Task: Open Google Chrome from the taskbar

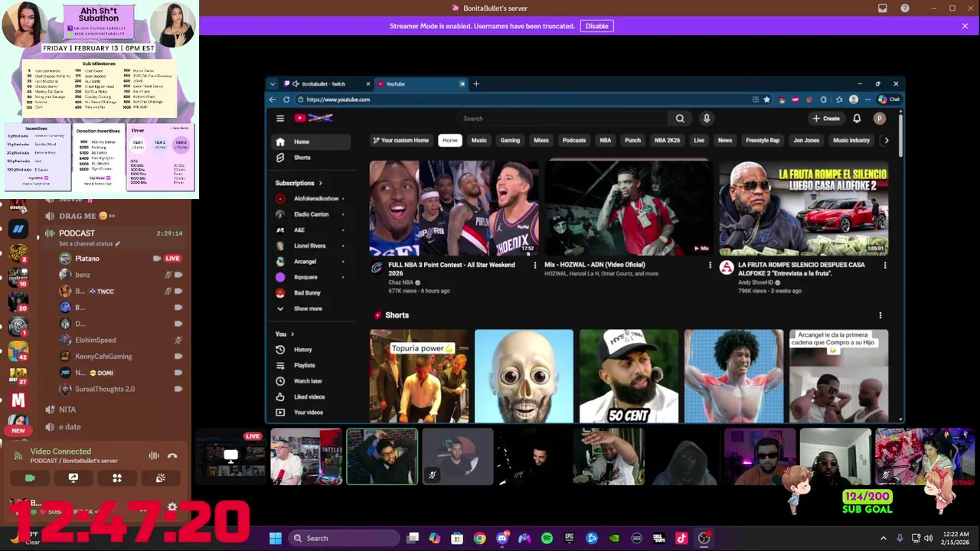Action: point(479,538)
